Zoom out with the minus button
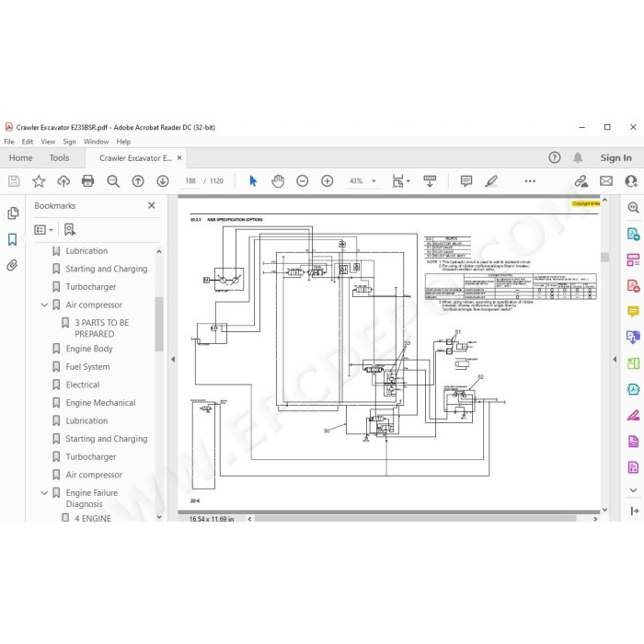644x644 pixels. click(x=303, y=181)
